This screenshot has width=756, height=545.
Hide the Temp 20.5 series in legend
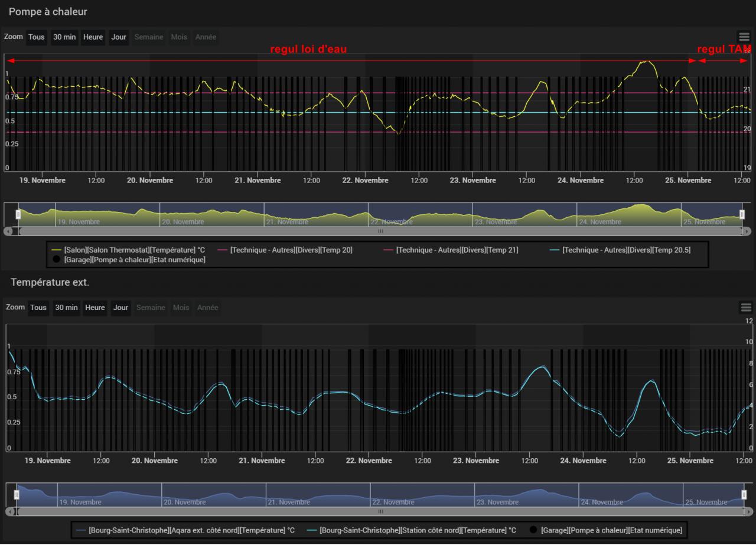620,250
